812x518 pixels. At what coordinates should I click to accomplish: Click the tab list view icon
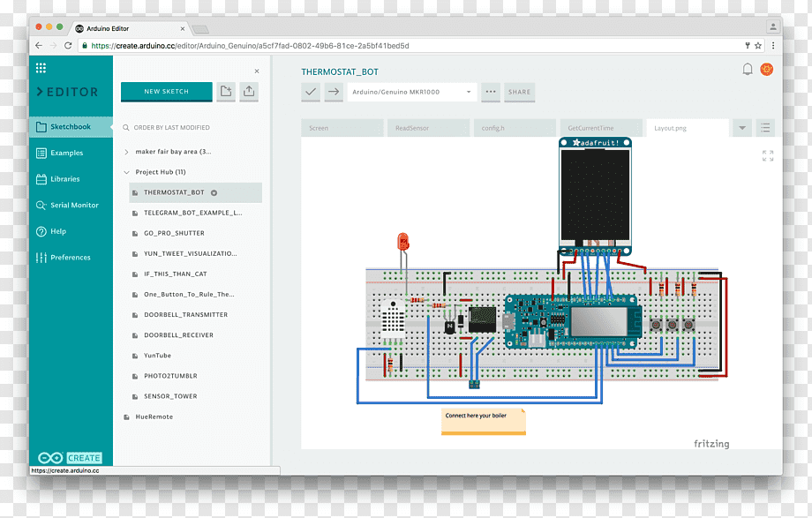coord(765,128)
